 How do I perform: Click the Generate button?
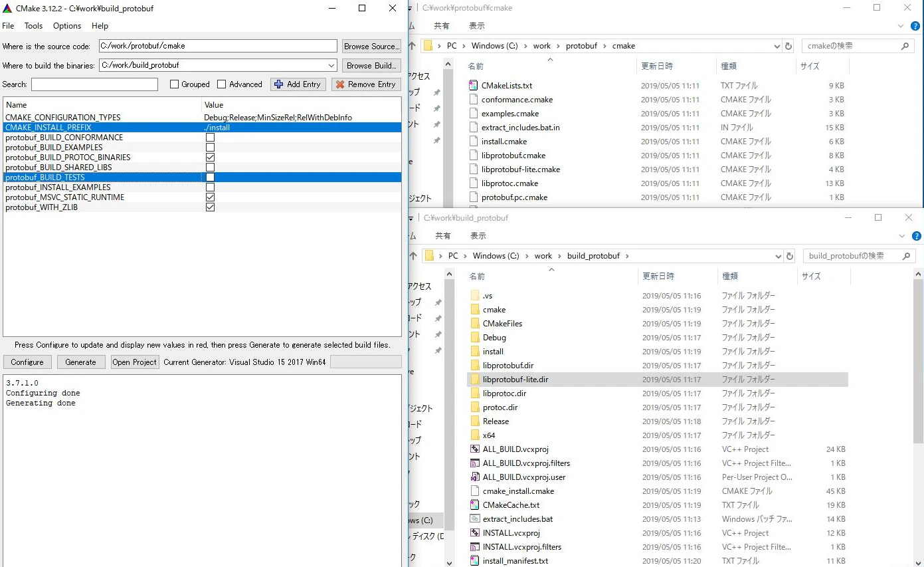pyautogui.click(x=81, y=362)
